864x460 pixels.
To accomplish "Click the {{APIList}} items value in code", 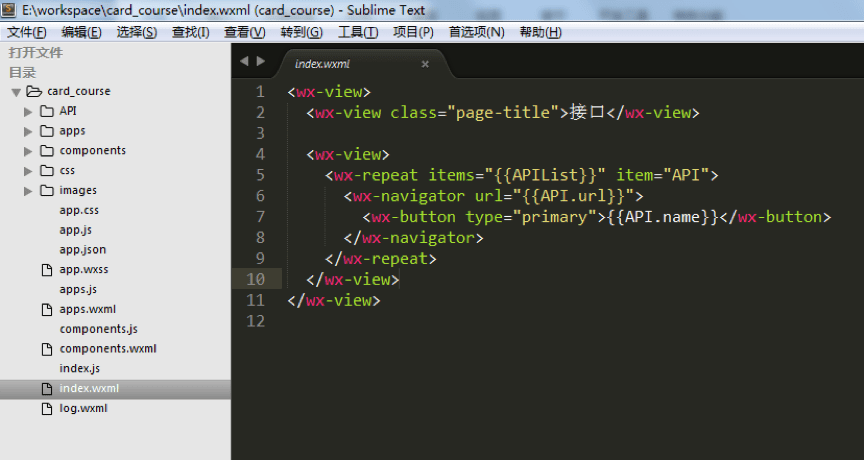I will [546, 176].
